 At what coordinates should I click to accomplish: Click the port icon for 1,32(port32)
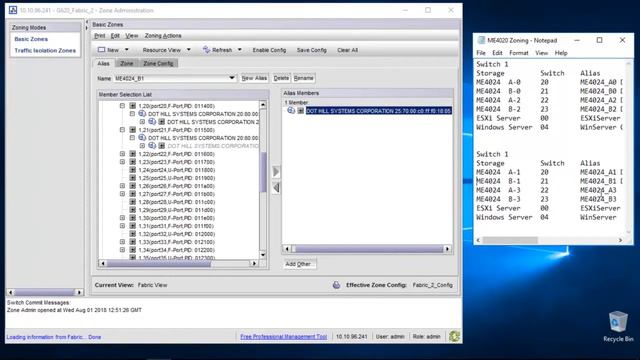(133, 234)
